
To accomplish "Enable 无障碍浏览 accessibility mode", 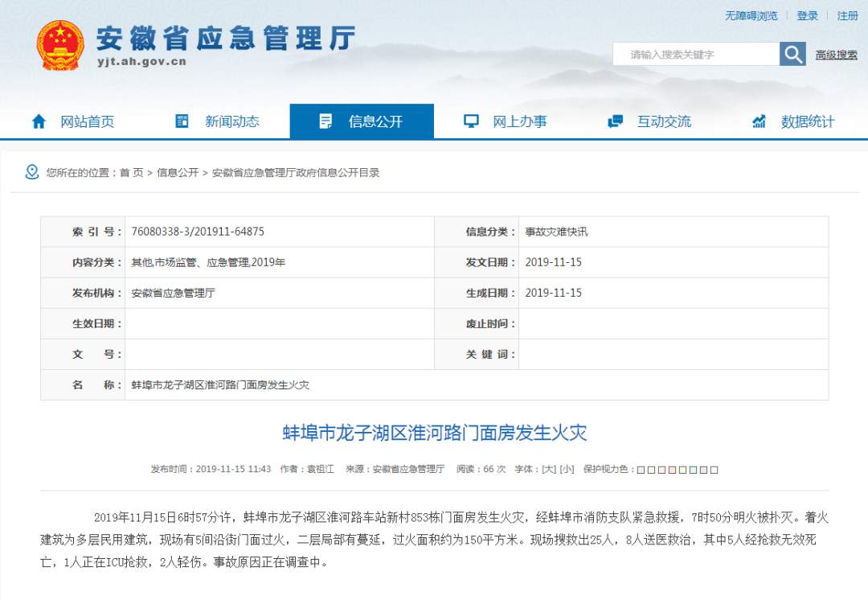I will point(751,15).
